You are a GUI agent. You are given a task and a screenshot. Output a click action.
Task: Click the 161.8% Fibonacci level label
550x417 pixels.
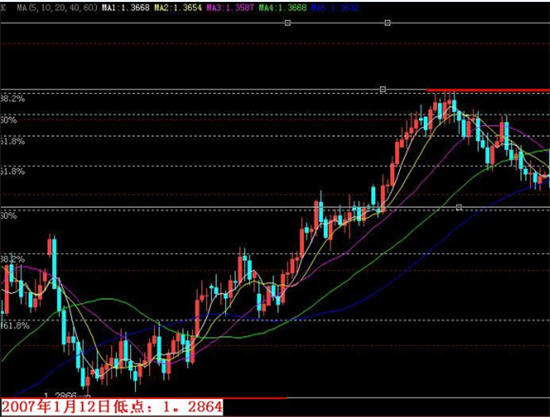click(14, 326)
